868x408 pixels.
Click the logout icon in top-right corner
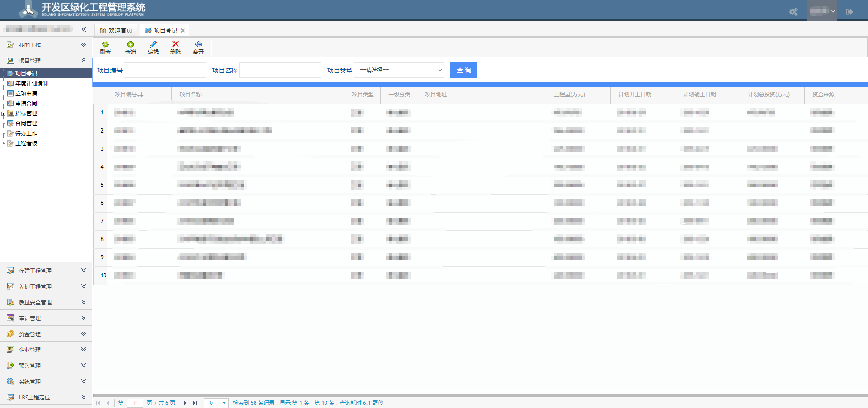[849, 12]
